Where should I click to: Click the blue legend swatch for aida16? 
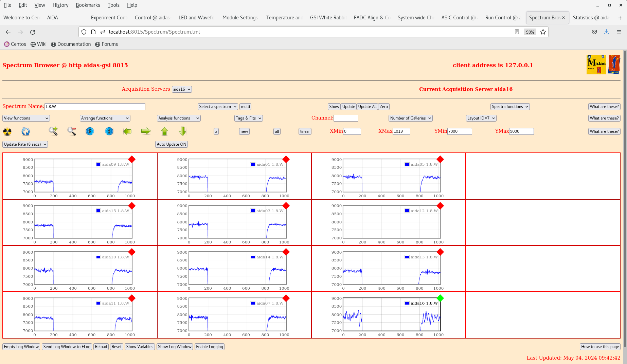tap(407, 303)
